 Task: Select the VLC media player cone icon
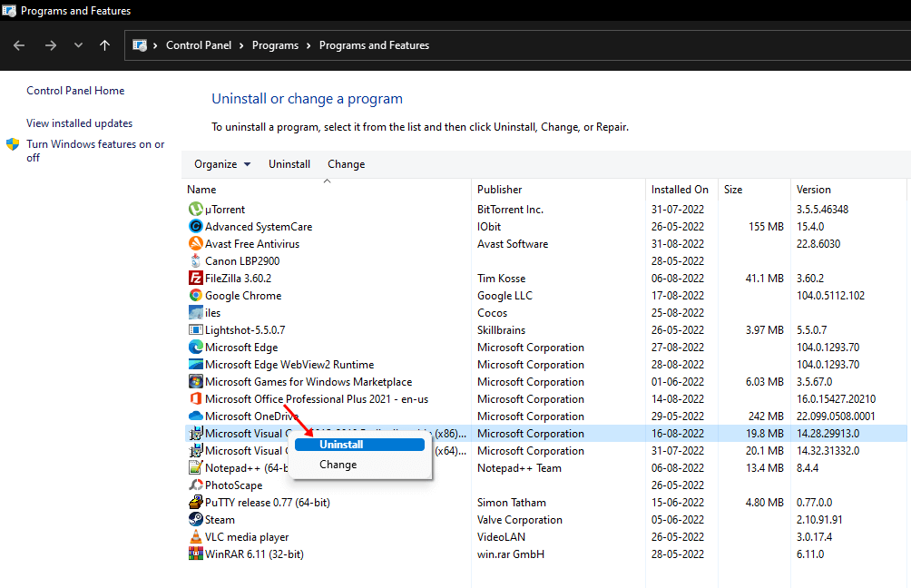pyautogui.click(x=195, y=537)
